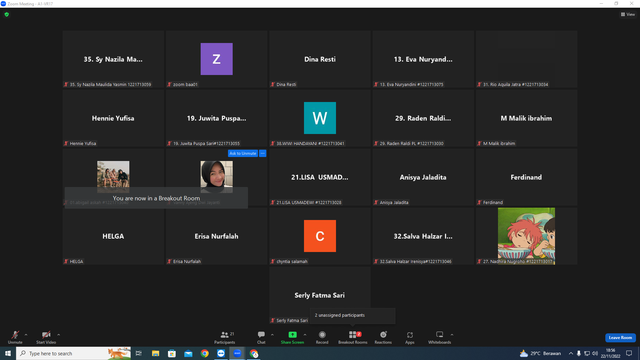The image size is (640, 360).
Task: Click the Rio Aquila Jatra name label
Action: (516, 84)
